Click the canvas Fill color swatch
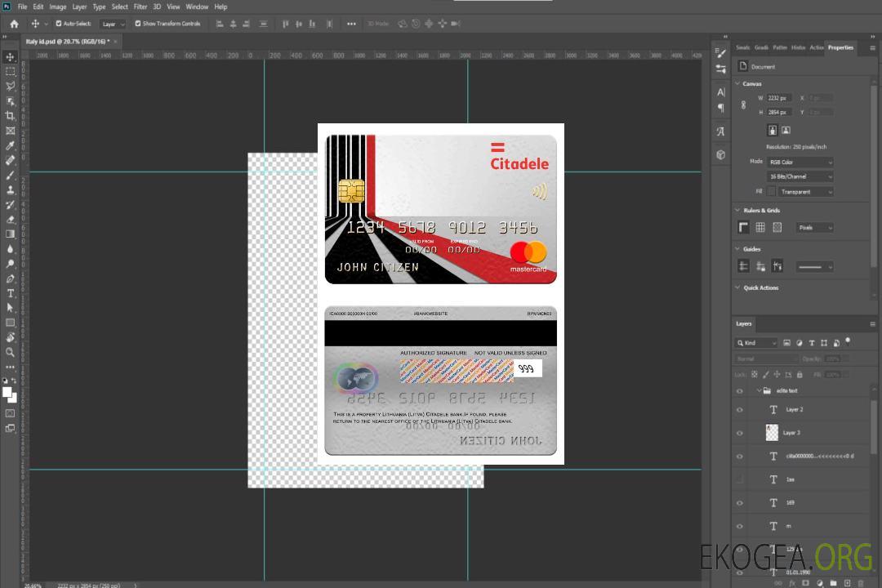The image size is (882, 588). tap(771, 192)
